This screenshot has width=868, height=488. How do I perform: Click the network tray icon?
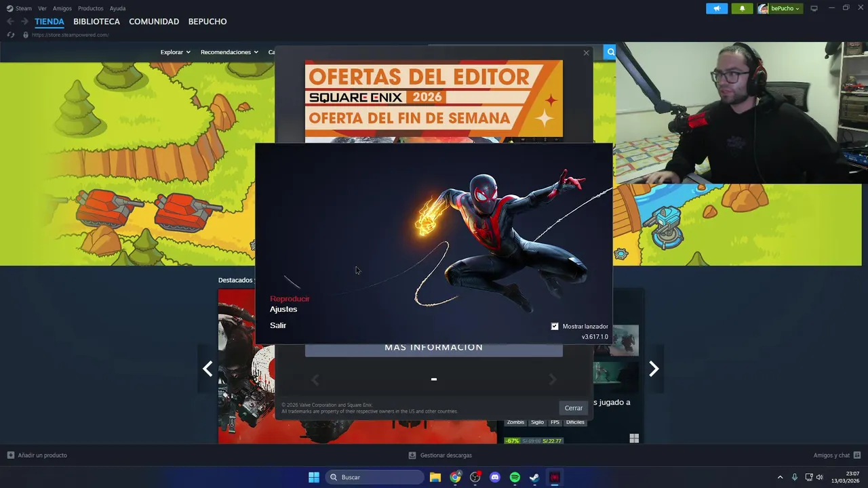809,477
